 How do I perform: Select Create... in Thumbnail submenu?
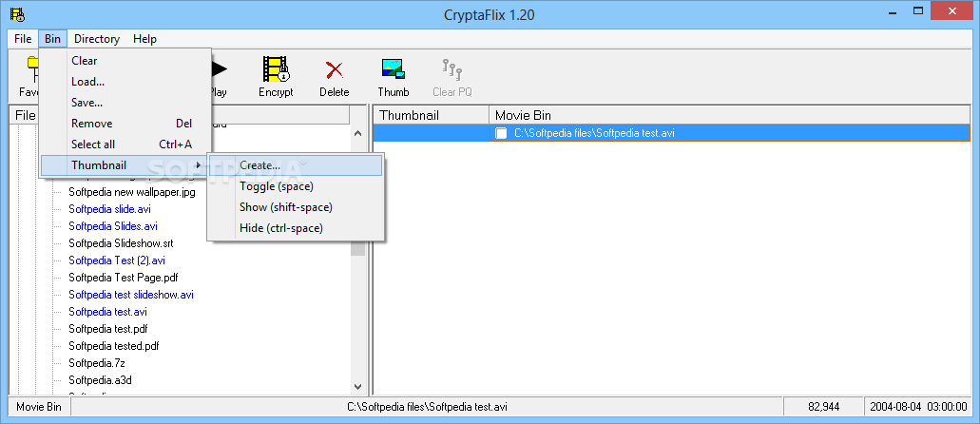tap(296, 165)
